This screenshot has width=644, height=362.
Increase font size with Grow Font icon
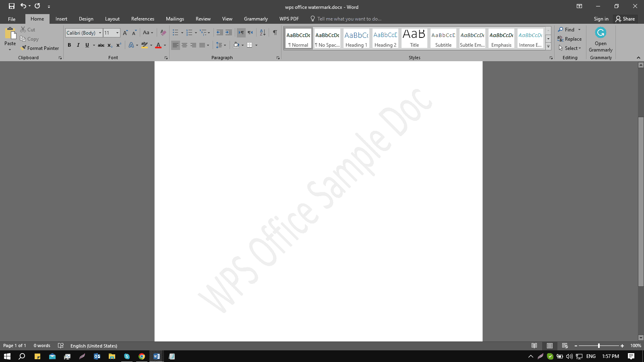(125, 33)
